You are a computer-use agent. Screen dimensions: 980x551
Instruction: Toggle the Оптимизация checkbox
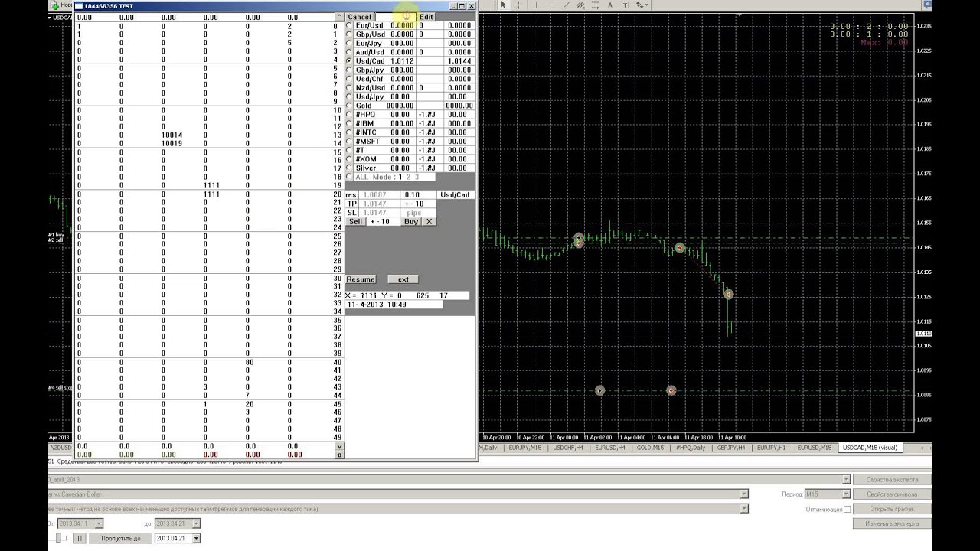[847, 509]
